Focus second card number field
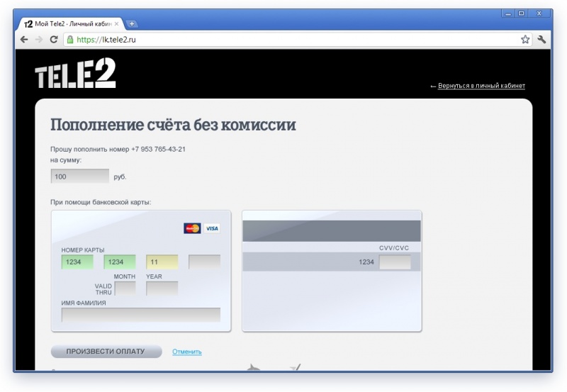This screenshot has height=392, width=567. coord(120,262)
